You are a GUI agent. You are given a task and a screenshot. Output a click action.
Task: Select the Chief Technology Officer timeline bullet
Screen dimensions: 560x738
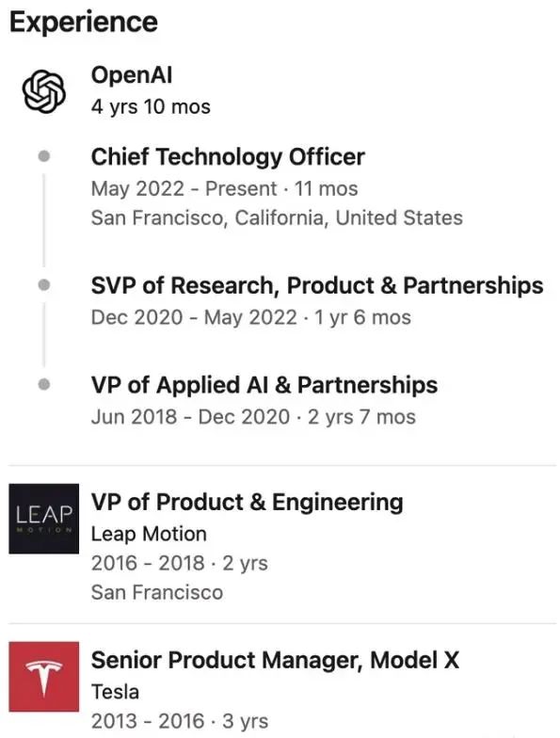43,156
